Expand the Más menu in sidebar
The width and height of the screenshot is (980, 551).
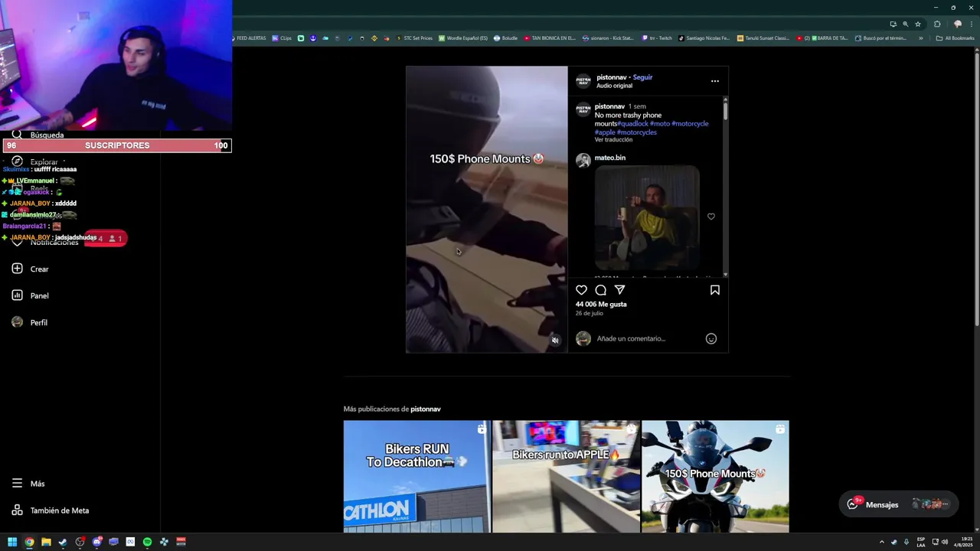pos(29,484)
